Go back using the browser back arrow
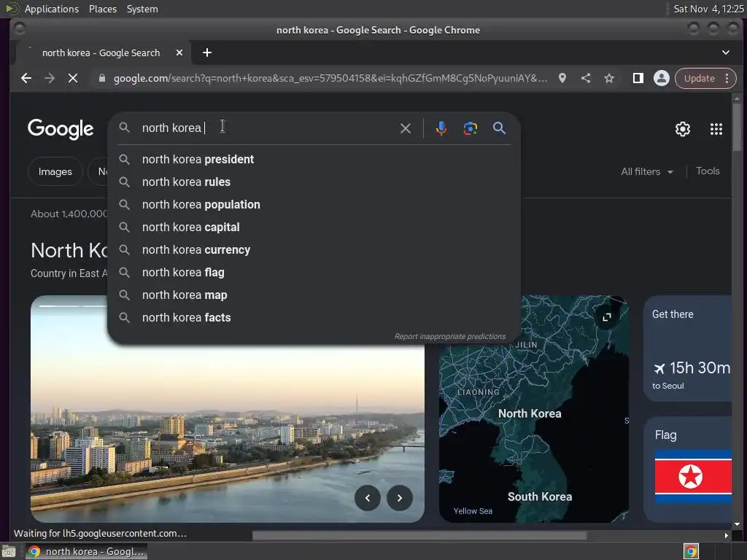Screen dimensions: 747x560 (26, 78)
